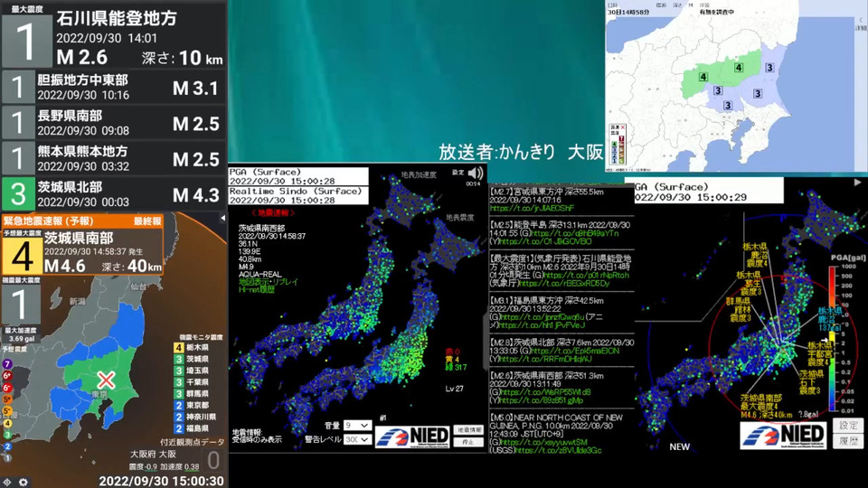Click the intensity 6+ legend circle

click(x=7, y=376)
